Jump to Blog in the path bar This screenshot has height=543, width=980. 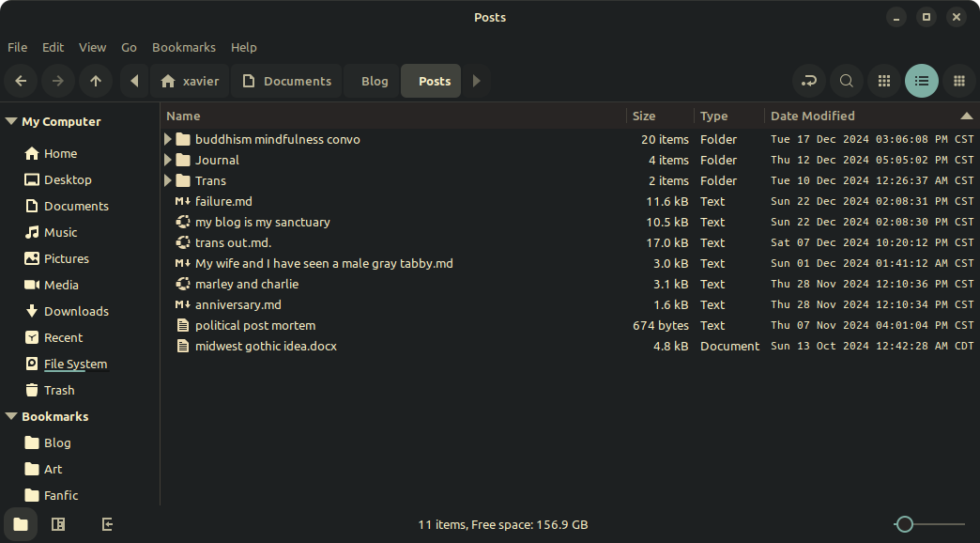[372, 81]
